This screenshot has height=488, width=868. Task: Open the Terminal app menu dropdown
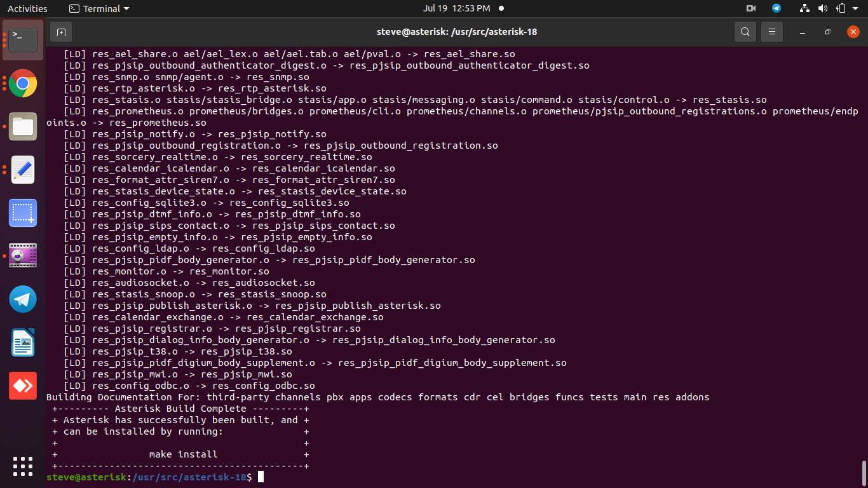click(x=99, y=8)
